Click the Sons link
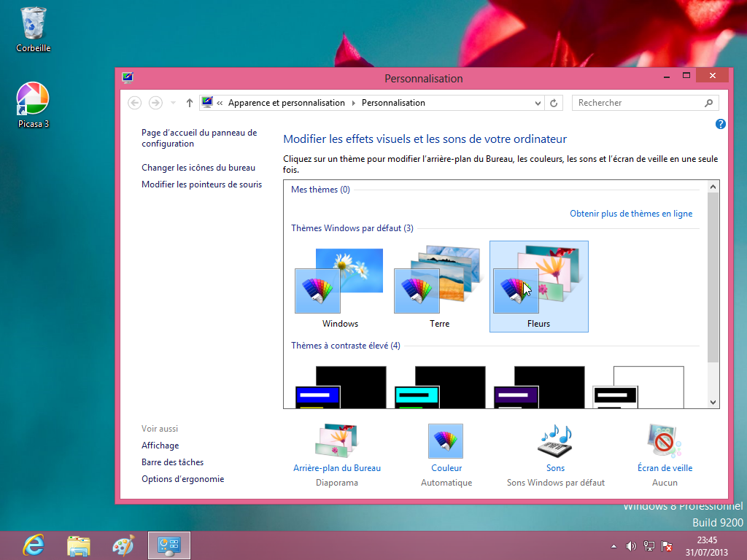 (555, 468)
